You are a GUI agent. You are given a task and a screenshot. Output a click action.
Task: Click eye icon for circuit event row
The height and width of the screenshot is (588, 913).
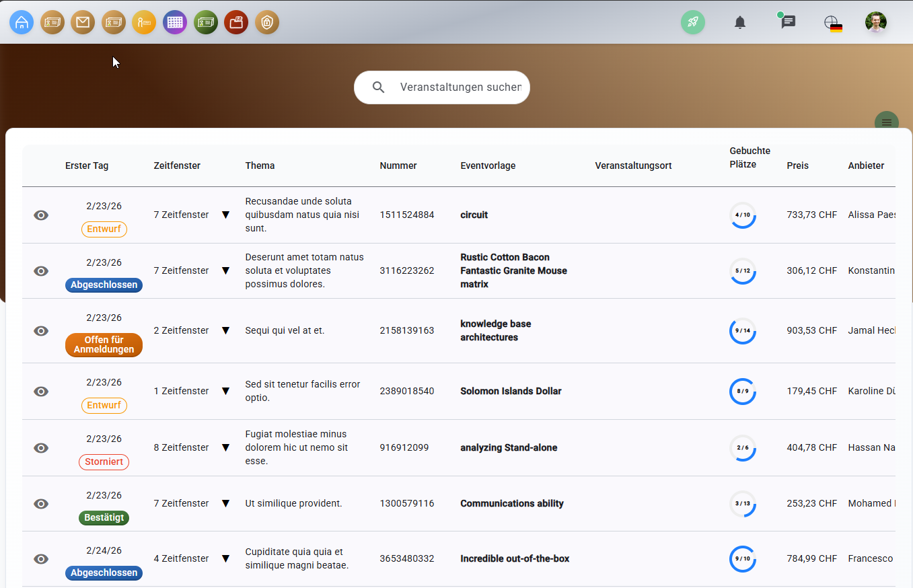(x=41, y=215)
